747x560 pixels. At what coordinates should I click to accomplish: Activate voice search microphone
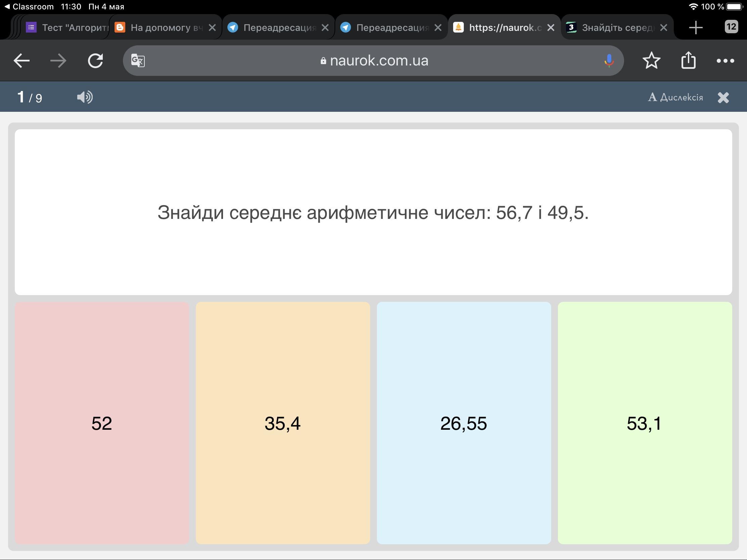[x=609, y=61]
